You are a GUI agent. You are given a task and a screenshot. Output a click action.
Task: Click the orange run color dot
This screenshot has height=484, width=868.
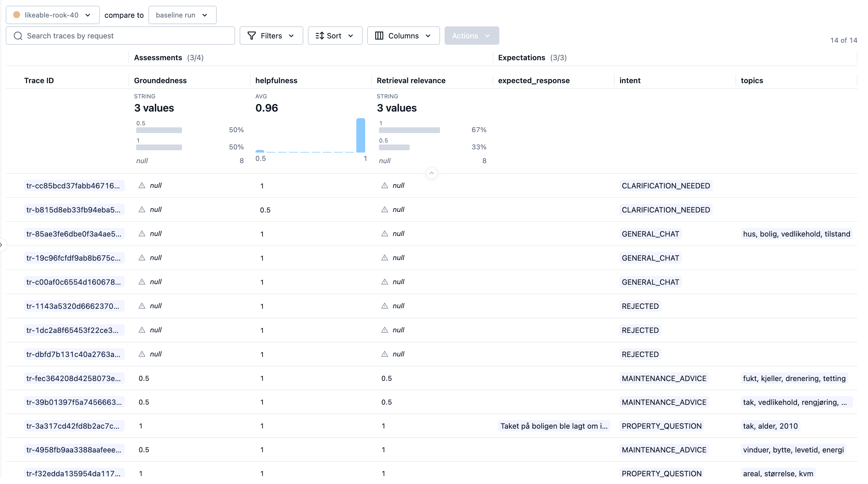tap(17, 15)
